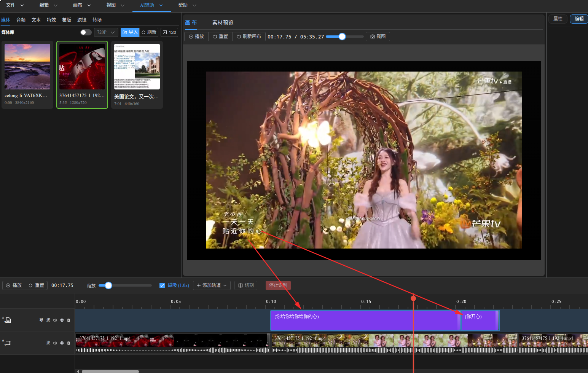Toggle the media library switch
The height and width of the screenshot is (373, 588).
pyautogui.click(x=86, y=32)
